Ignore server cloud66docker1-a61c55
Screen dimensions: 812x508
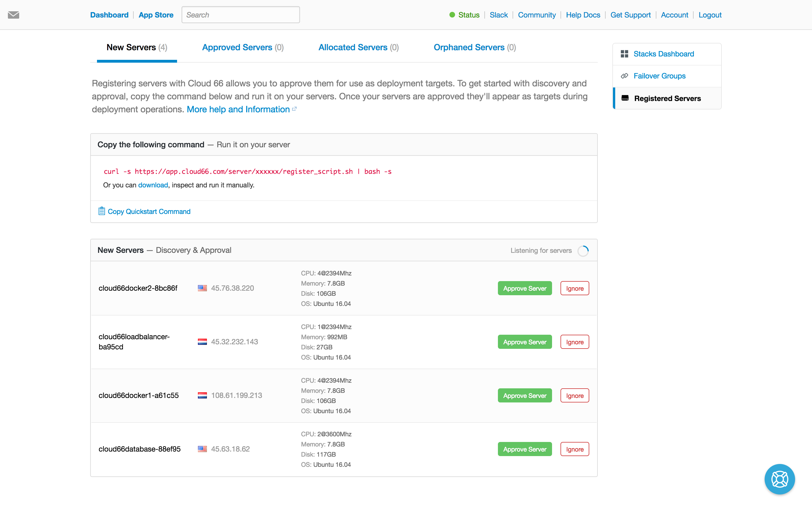(575, 395)
